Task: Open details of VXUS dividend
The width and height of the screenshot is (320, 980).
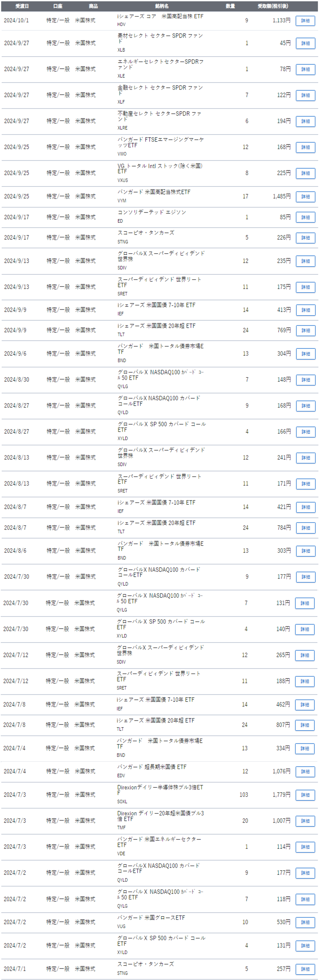Action: click(x=305, y=173)
